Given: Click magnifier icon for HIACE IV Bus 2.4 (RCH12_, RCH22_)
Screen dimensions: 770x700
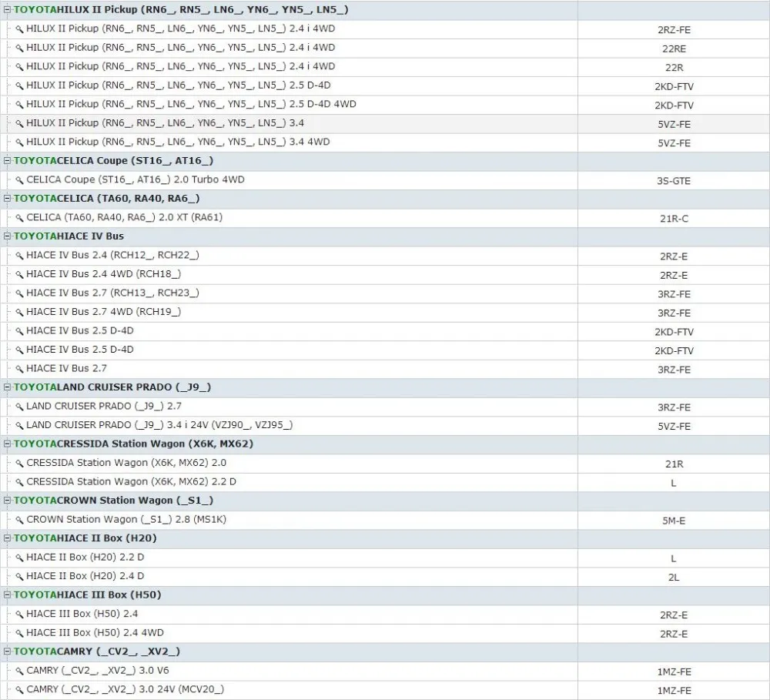Looking at the screenshot, I should [x=19, y=256].
